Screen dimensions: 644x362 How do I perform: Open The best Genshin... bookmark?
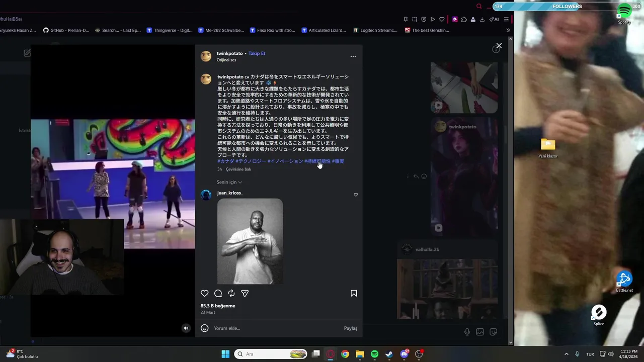(427, 30)
